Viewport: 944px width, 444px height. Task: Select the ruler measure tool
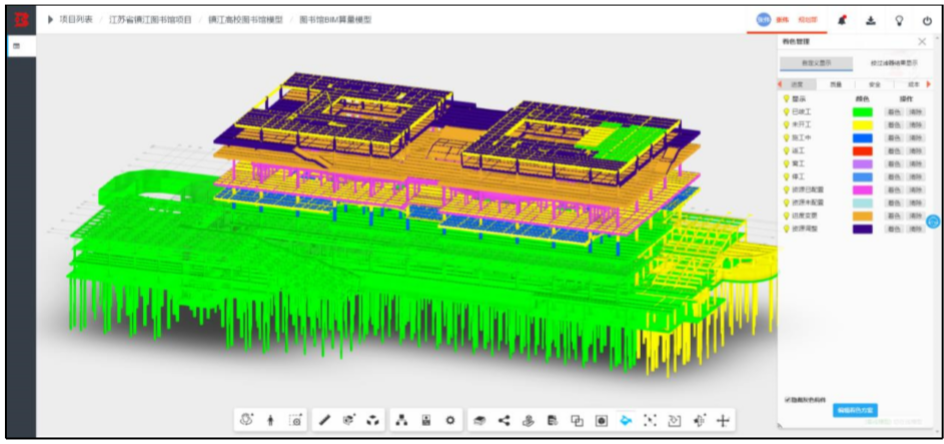click(324, 421)
